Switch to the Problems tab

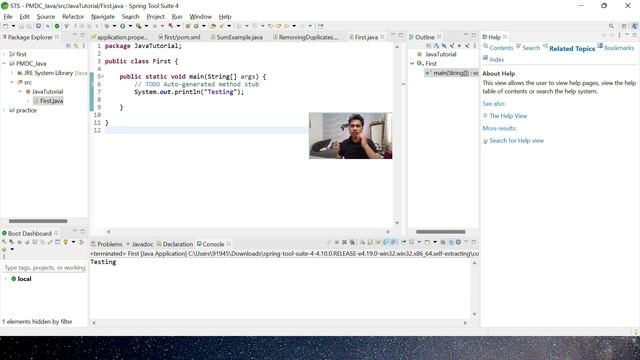pos(107,244)
